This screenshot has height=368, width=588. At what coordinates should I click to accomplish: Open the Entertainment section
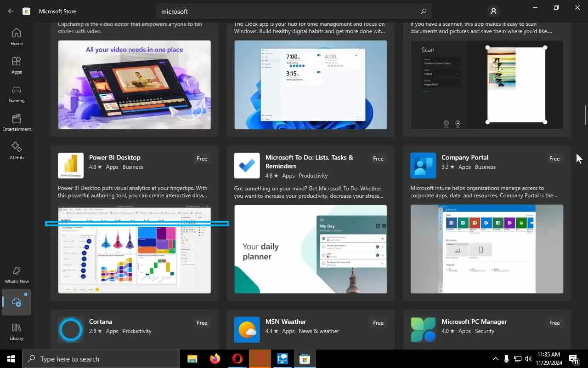pos(17,122)
